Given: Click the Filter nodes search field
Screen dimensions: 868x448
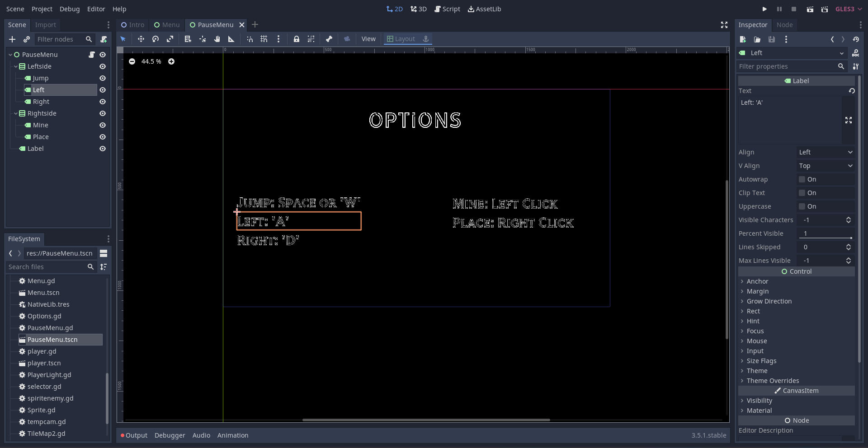Looking at the screenshot, I should pos(60,39).
